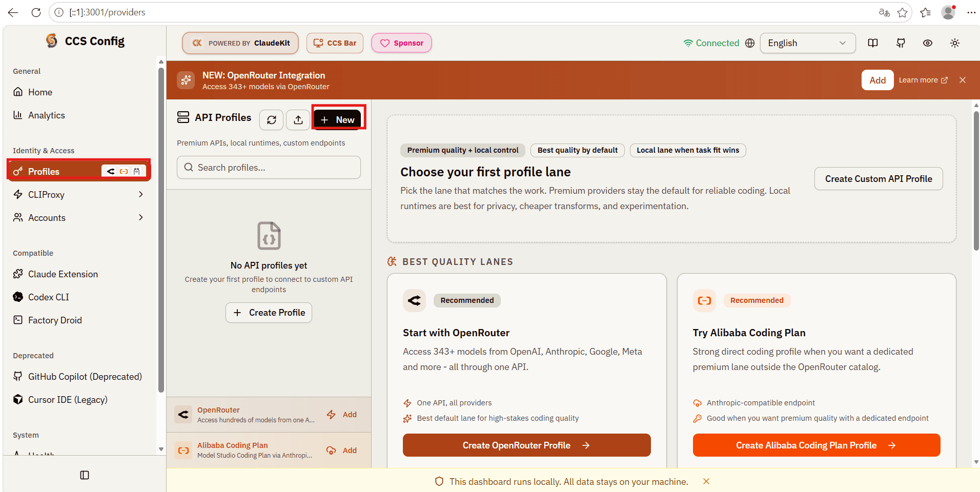This screenshot has width=980, height=492.
Task: Click the 'Try Alibaba Coding Plan' card heading
Action: (x=749, y=333)
